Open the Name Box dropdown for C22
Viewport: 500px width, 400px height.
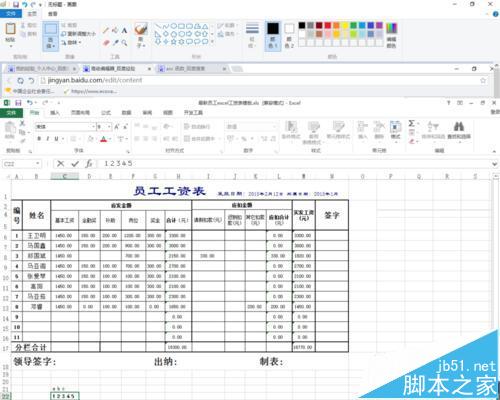tap(37, 164)
